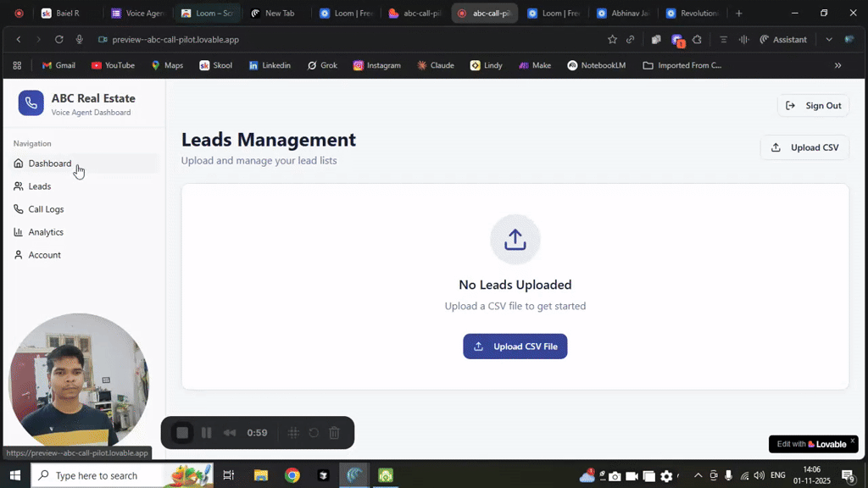Expand the dropdown arrow beside Assistant
868x488 pixels.
(829, 39)
